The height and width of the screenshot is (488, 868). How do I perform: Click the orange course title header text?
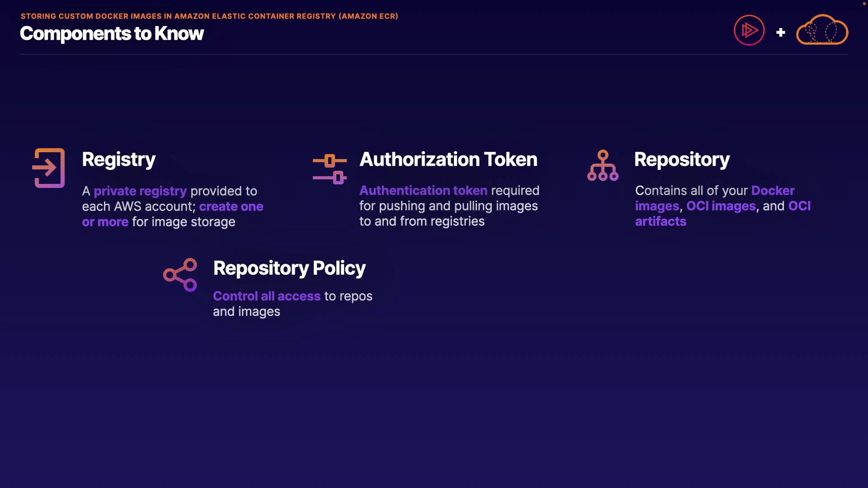pos(209,16)
